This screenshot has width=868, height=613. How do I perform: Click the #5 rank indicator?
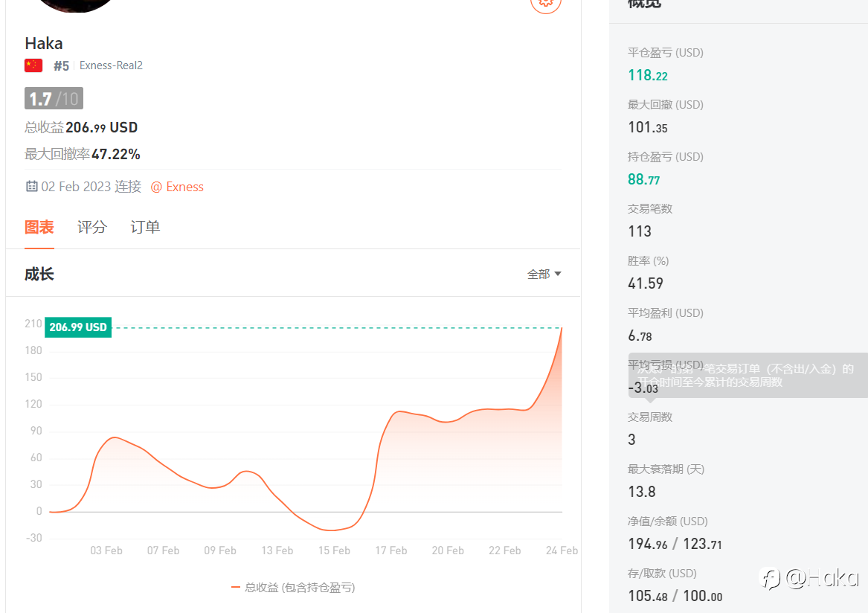point(61,65)
